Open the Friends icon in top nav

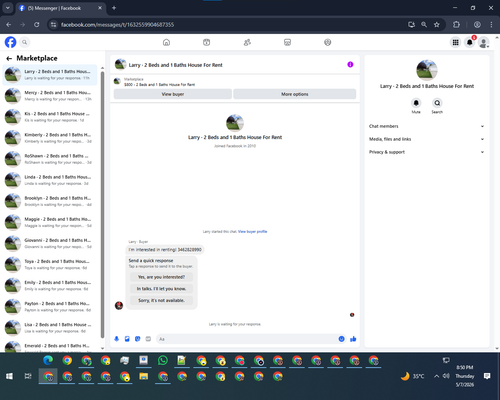click(x=247, y=42)
